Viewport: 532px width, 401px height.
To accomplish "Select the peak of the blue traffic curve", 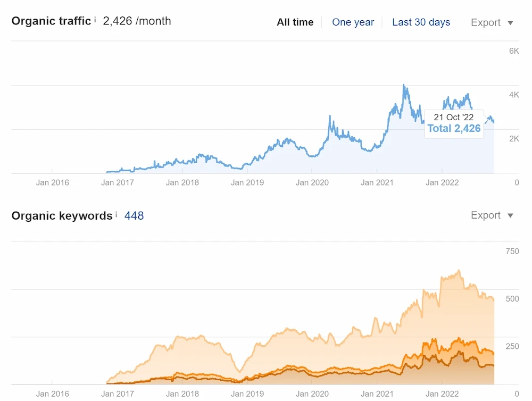I will pyautogui.click(x=404, y=85).
